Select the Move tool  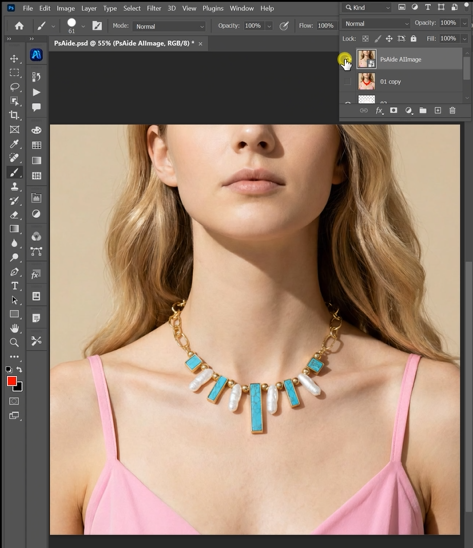tap(14, 58)
